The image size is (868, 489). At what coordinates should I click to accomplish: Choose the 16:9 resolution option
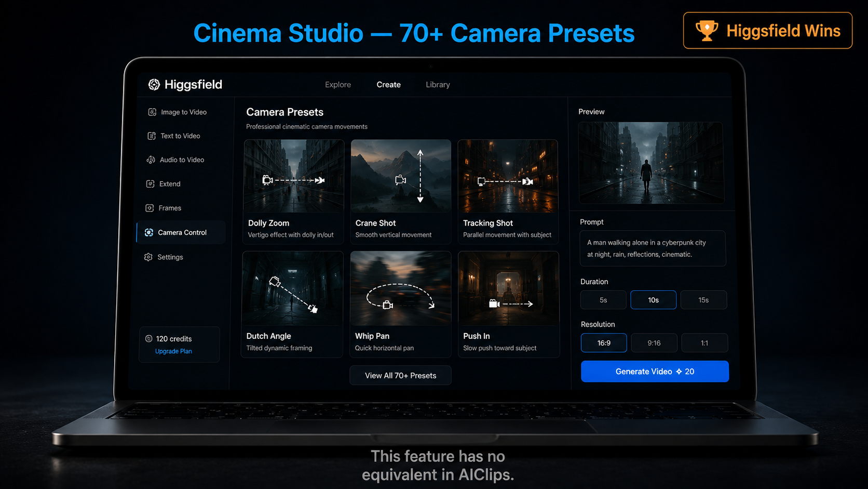click(604, 343)
